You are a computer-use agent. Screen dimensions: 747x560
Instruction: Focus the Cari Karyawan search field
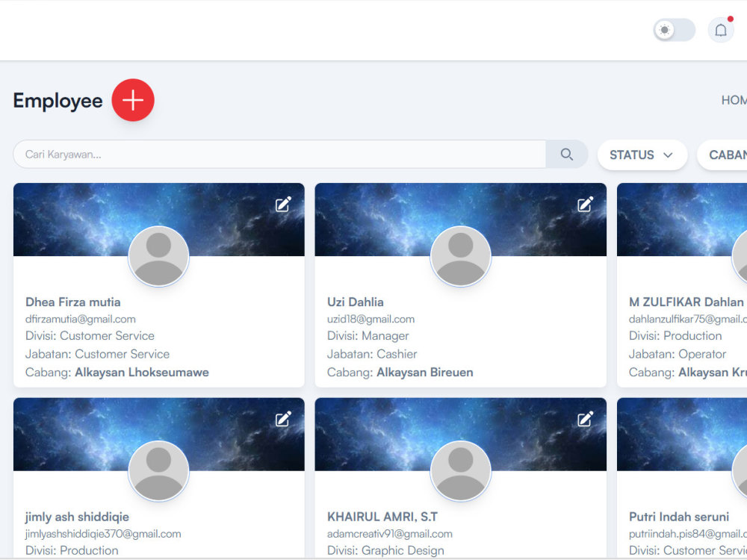click(x=279, y=155)
